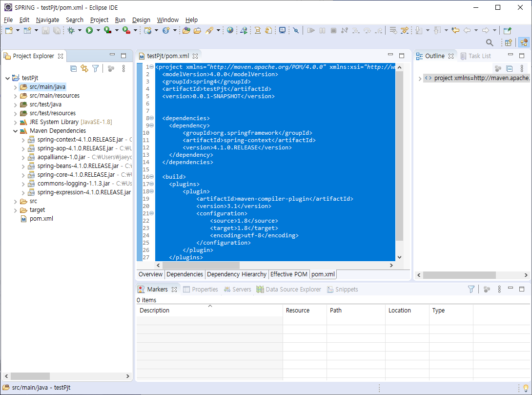Image resolution: width=532 pixels, height=395 pixels.
Task: Expand JRE System Library node
Action: [x=15, y=122]
